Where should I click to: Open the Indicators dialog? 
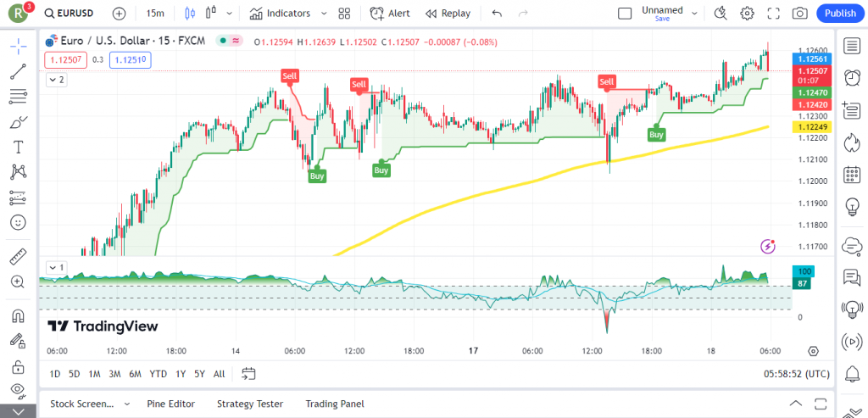point(281,14)
